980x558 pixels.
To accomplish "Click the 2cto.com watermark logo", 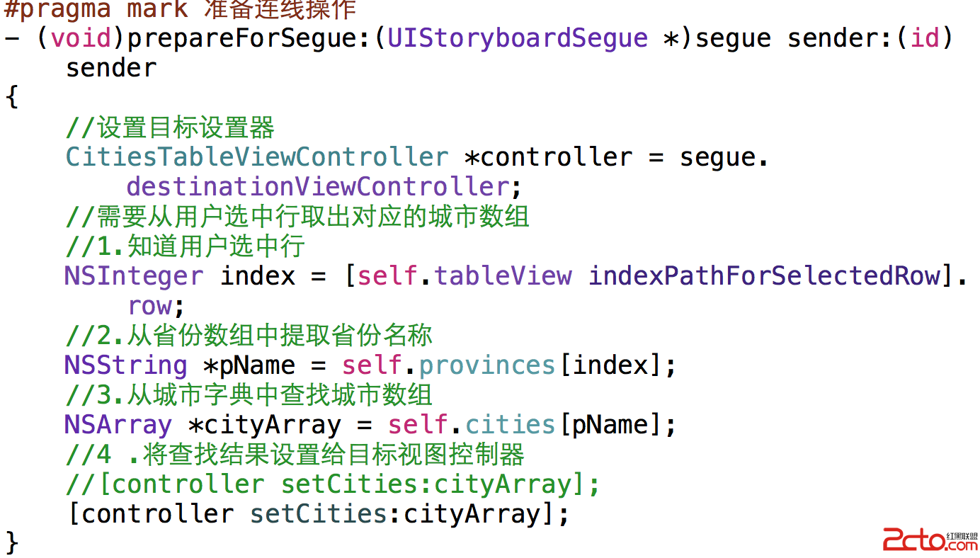I will pyautogui.click(x=929, y=542).
